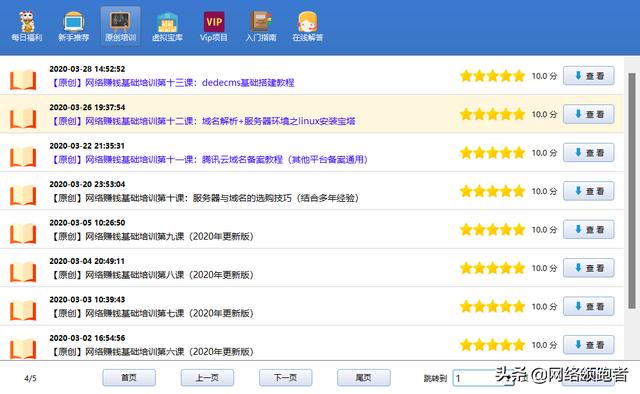The height and width of the screenshot is (394, 640).
Task: Click the star rating of lesson 第九课
Action: coord(492,229)
